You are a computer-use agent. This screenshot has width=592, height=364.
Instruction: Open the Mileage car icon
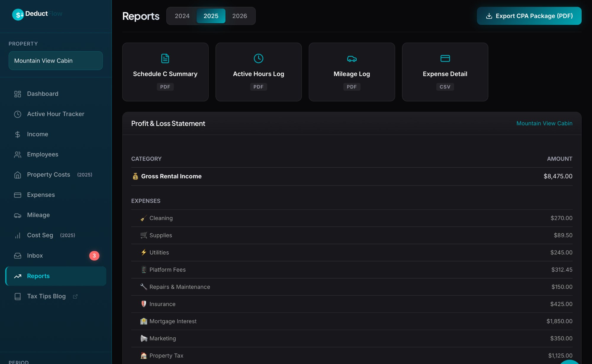[17, 215]
